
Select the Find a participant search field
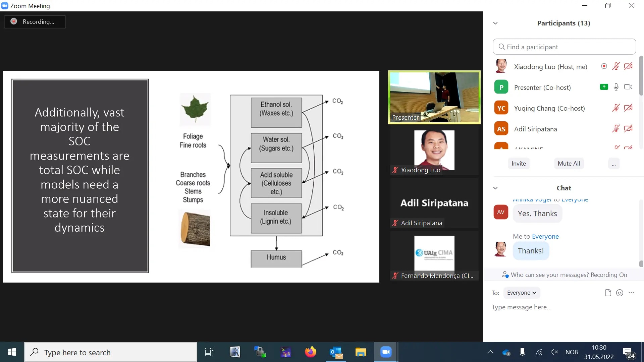click(564, 46)
